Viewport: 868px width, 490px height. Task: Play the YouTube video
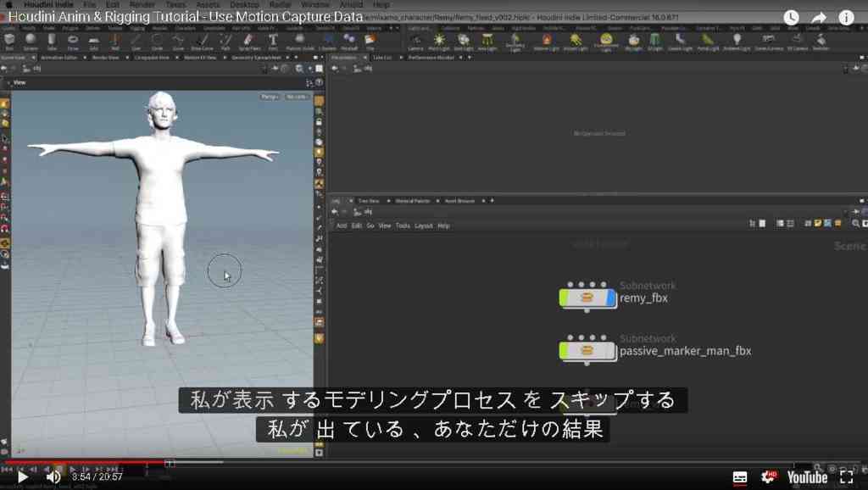tap(22, 476)
